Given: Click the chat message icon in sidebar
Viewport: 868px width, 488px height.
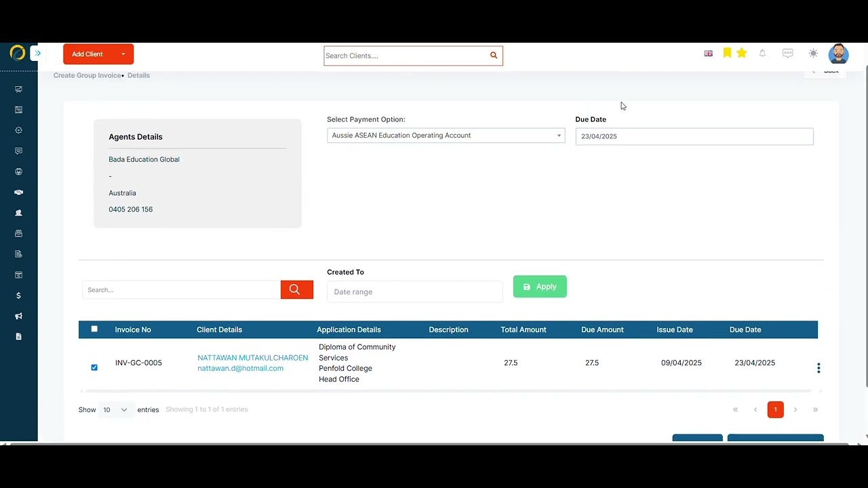Looking at the screenshot, I should point(18,151).
